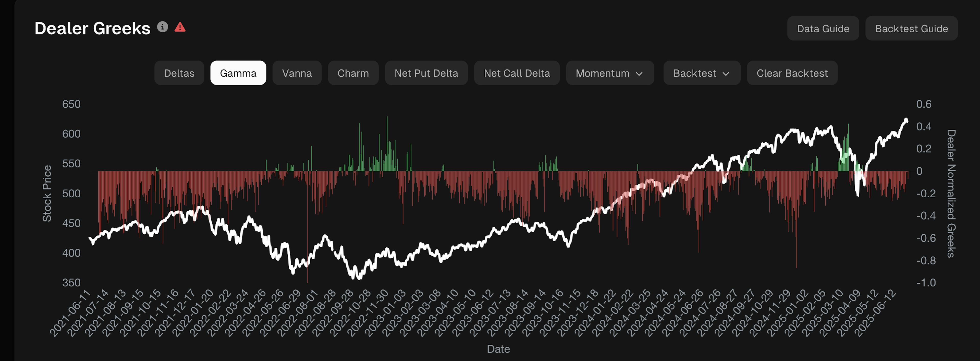The width and height of the screenshot is (980, 361).
Task: Click the Backtest dropdown chevron arrow
Action: point(726,74)
